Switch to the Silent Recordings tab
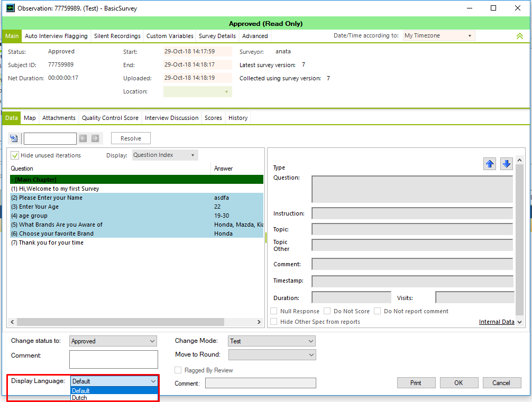Viewport: 532px width, 402px height. (x=117, y=36)
